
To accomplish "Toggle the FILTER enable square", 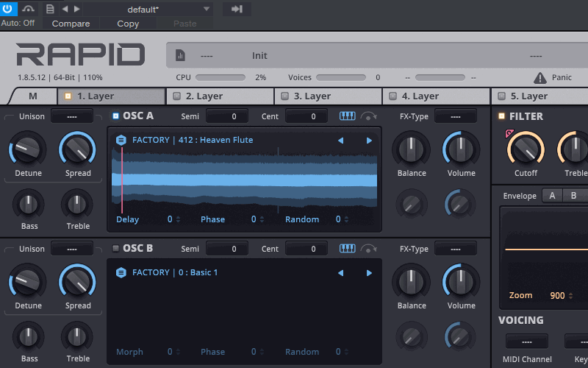I will pyautogui.click(x=501, y=116).
